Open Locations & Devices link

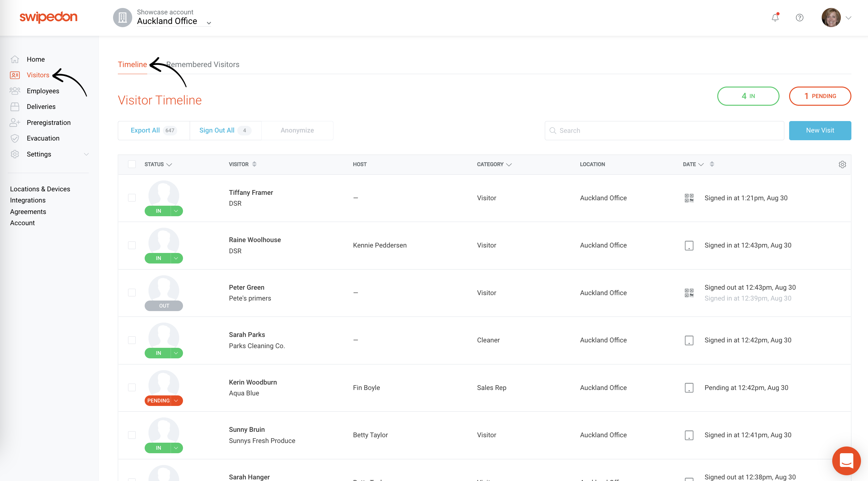click(40, 189)
